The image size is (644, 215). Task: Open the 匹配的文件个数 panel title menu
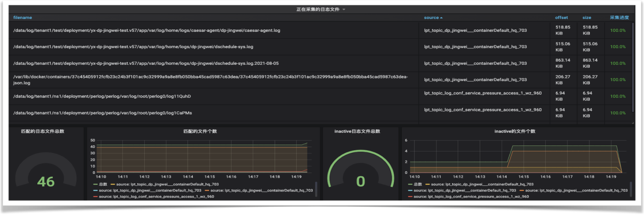coord(200,131)
